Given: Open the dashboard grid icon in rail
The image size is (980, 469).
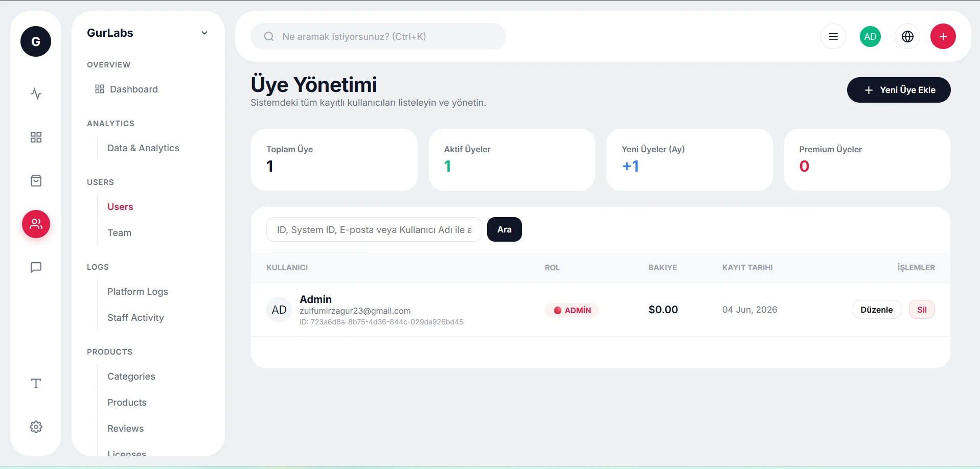Looking at the screenshot, I should coord(36,137).
